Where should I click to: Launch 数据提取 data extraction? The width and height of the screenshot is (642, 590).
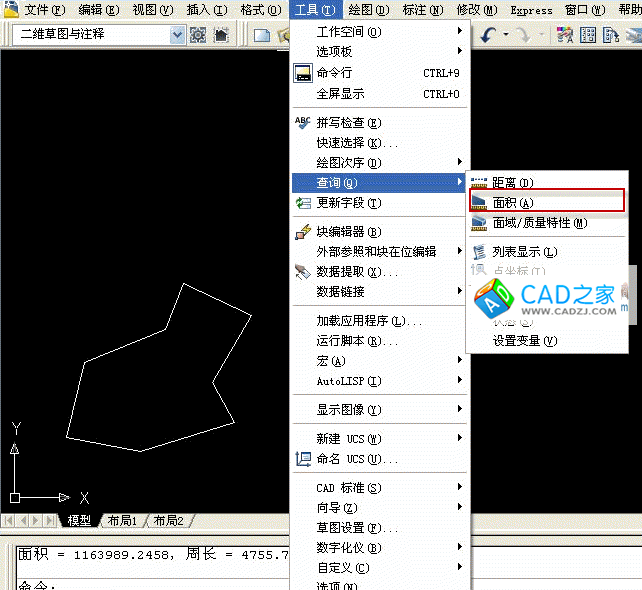pyautogui.click(x=356, y=272)
